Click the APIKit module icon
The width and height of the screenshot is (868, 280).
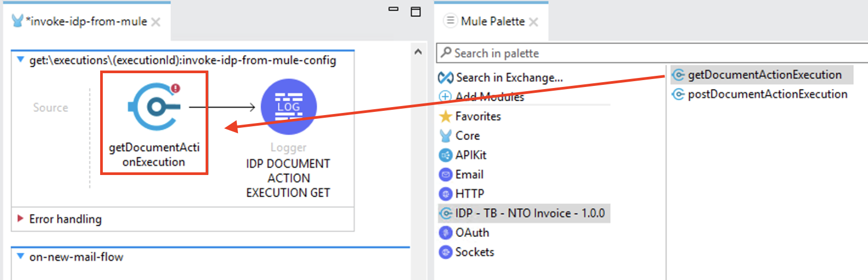point(446,155)
